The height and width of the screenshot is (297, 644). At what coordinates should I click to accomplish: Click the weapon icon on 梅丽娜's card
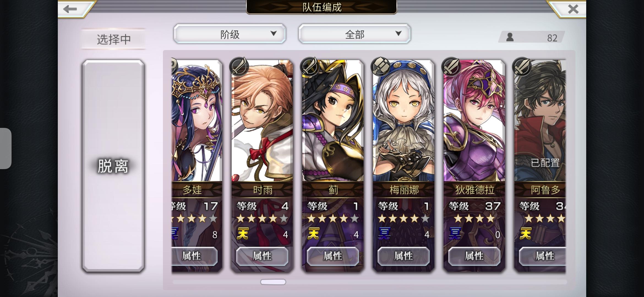click(381, 67)
